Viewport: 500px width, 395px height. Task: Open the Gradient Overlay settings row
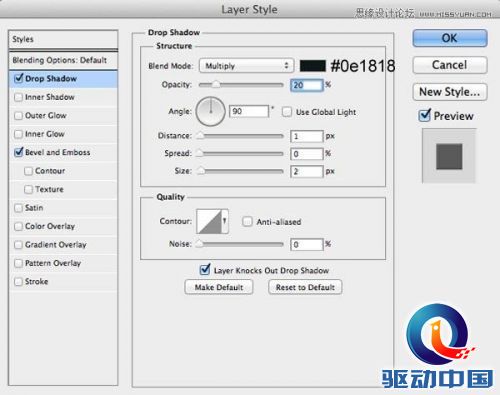(x=63, y=245)
